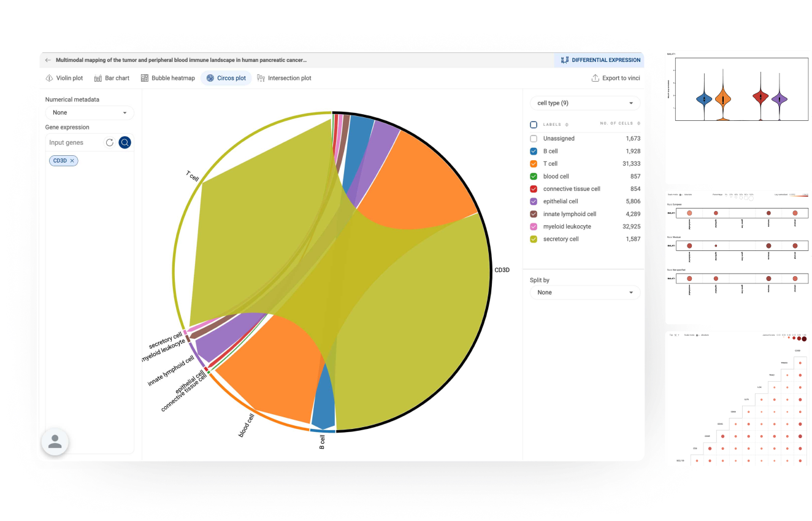Click the Input genes text field
The height and width of the screenshot is (521, 812).
[74, 142]
